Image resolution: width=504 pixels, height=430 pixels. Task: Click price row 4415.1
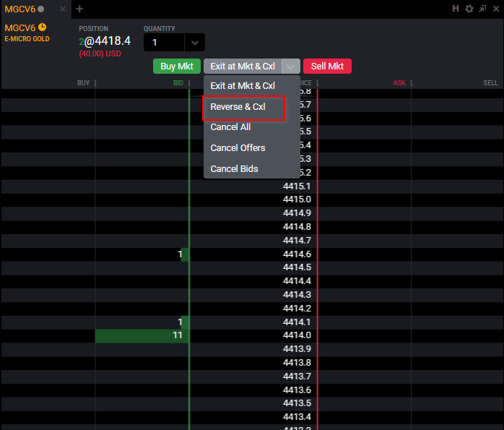point(253,186)
